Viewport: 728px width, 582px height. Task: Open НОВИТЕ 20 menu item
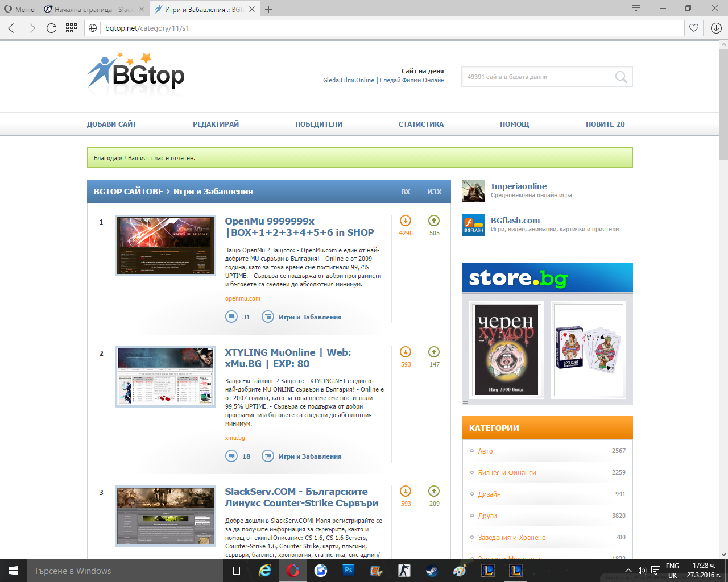(x=605, y=124)
